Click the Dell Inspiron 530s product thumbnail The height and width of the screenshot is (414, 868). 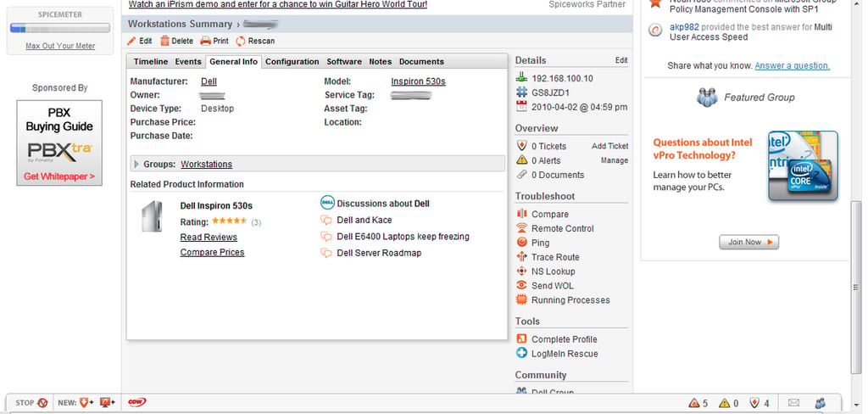click(153, 216)
